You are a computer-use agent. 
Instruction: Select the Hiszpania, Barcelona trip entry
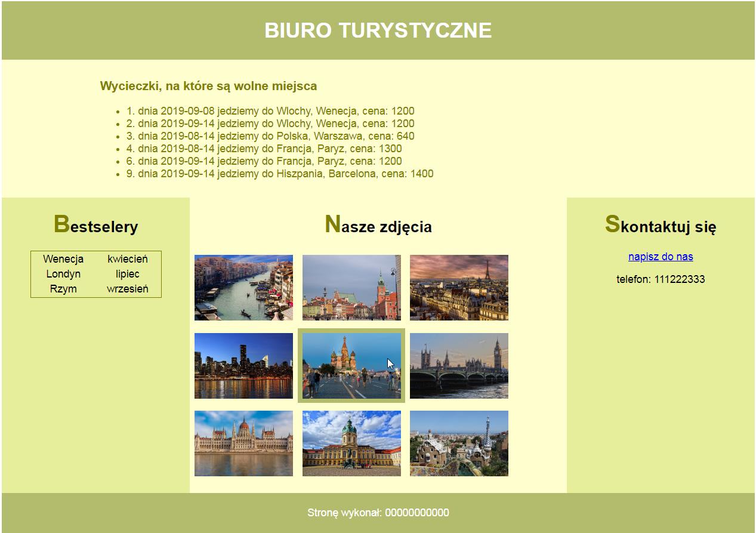[x=279, y=174]
